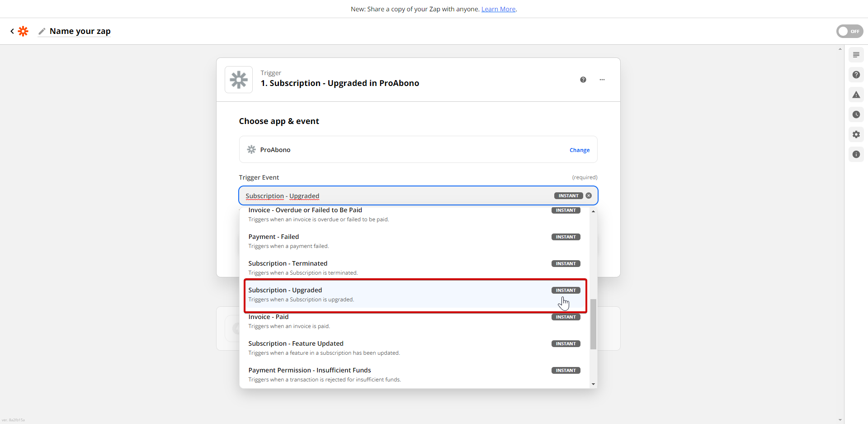The height and width of the screenshot is (424, 868).
Task: Click the orange Zapier logo
Action: point(23,31)
